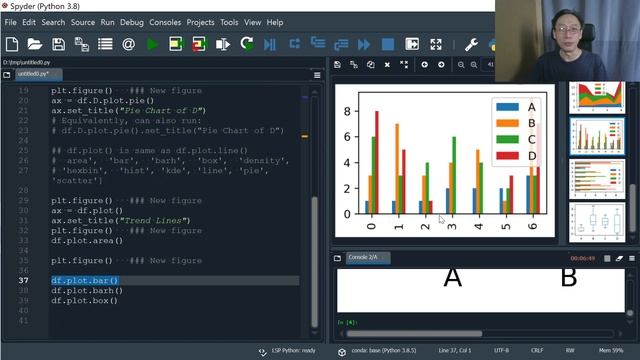This screenshot has height=360, width=640.
Task: Open the File menu
Action: (10, 22)
